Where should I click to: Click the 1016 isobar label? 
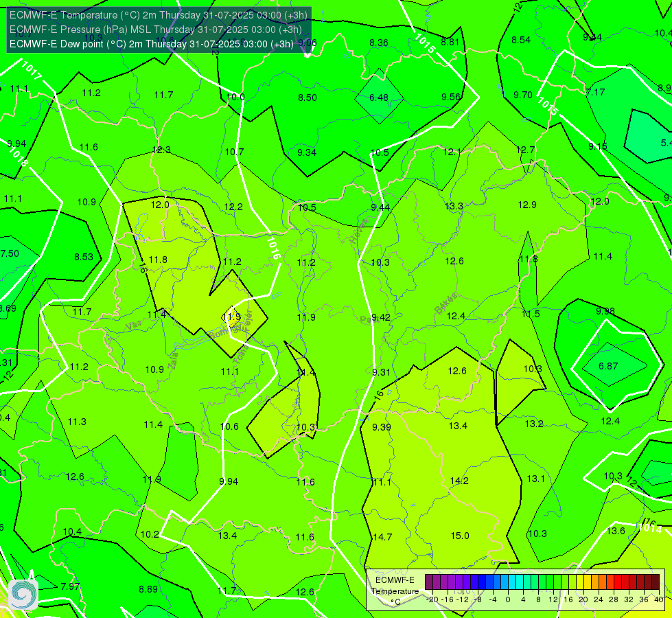[x=273, y=248]
